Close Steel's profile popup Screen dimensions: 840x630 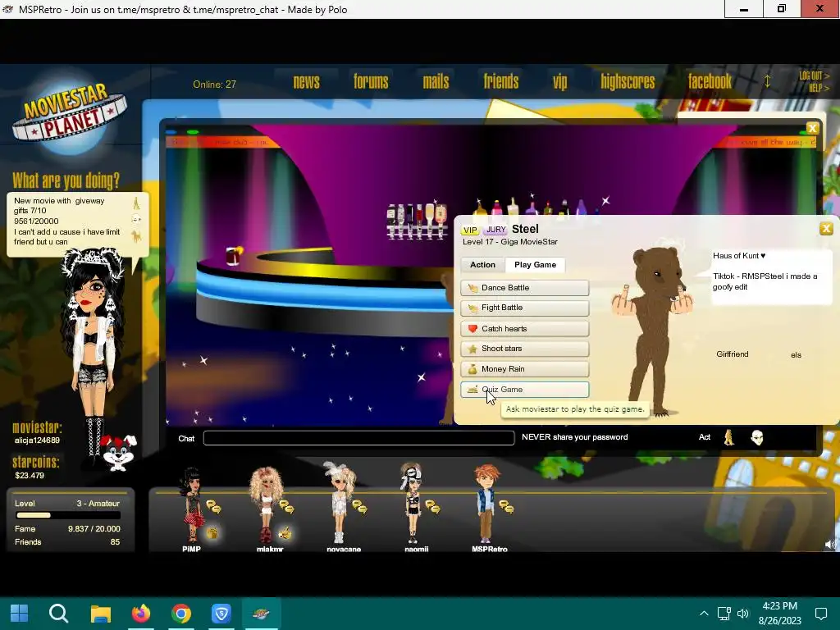point(826,229)
